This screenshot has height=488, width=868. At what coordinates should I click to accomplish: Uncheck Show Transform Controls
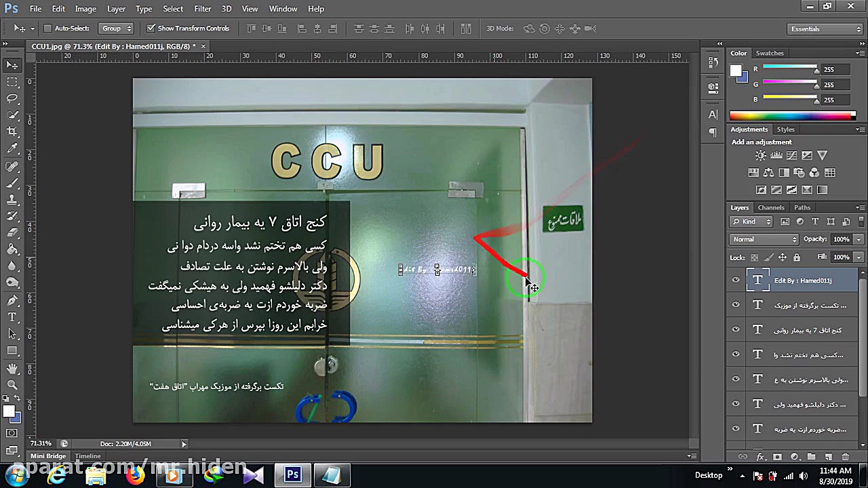click(151, 28)
